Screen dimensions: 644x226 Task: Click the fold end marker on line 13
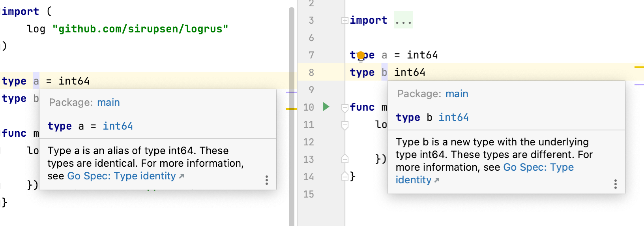pyautogui.click(x=344, y=159)
